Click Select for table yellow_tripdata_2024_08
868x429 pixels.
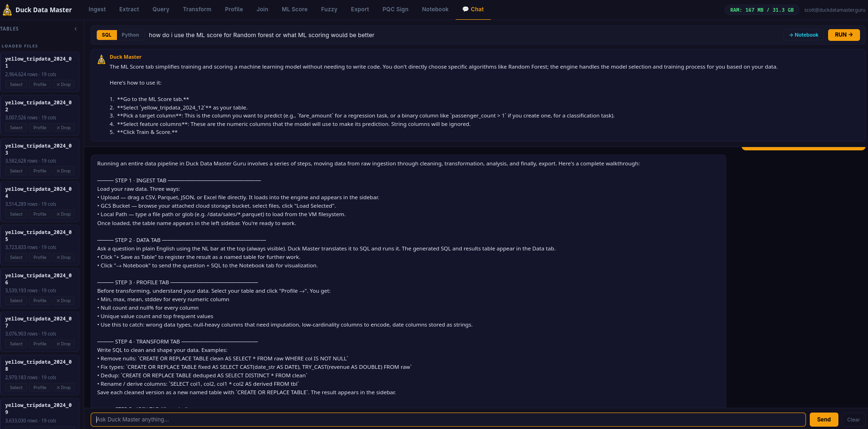tap(16, 388)
